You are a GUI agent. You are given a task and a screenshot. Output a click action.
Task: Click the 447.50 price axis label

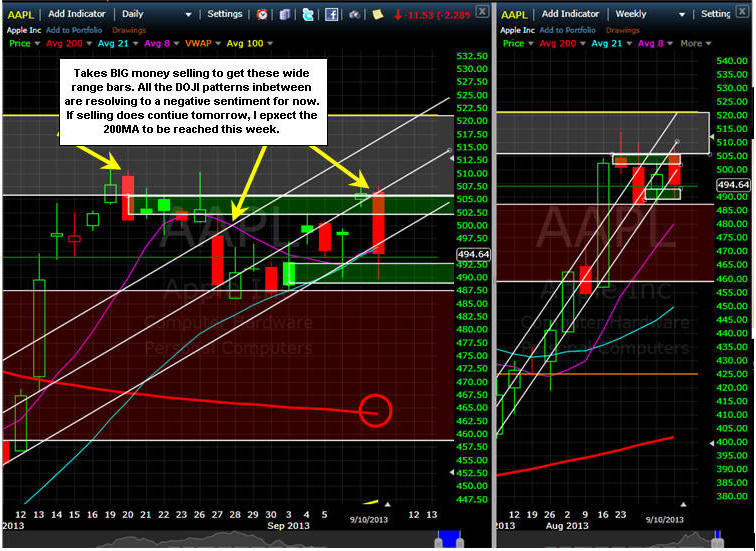[x=472, y=499]
